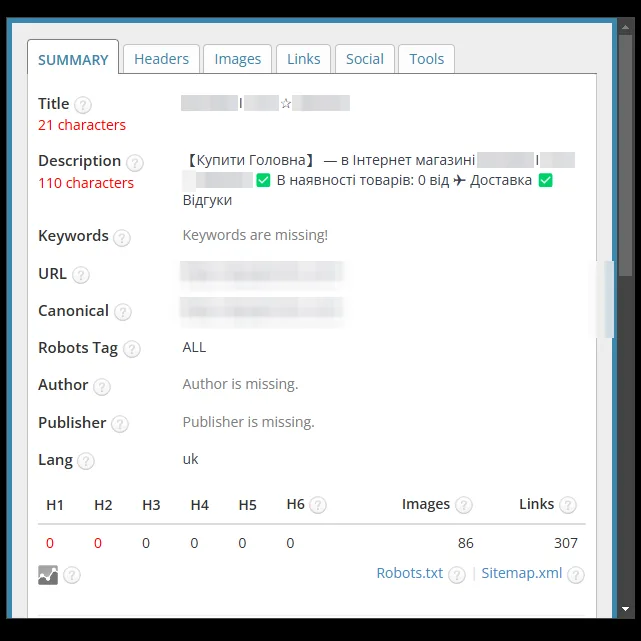The image size is (641, 641).
Task: Click the help icon beside Publisher
Action: [120, 424]
